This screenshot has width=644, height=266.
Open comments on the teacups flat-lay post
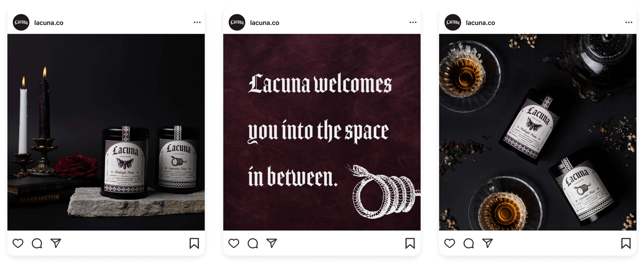pyautogui.click(x=468, y=243)
